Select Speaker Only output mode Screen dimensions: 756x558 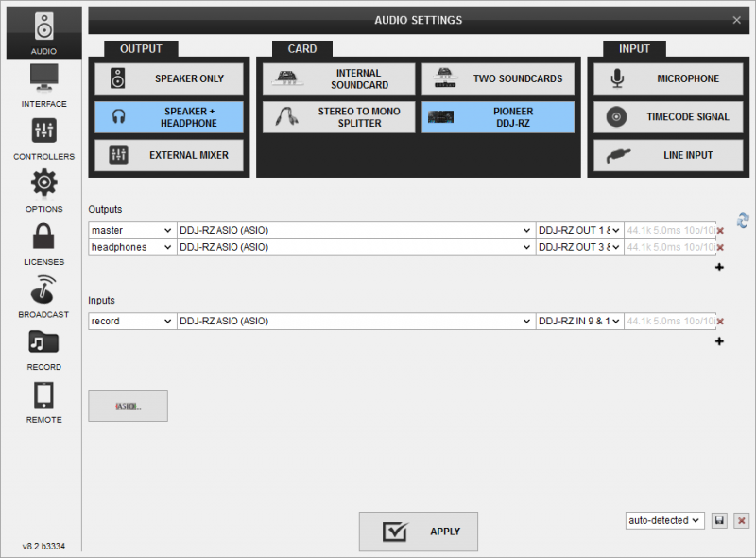click(168, 79)
